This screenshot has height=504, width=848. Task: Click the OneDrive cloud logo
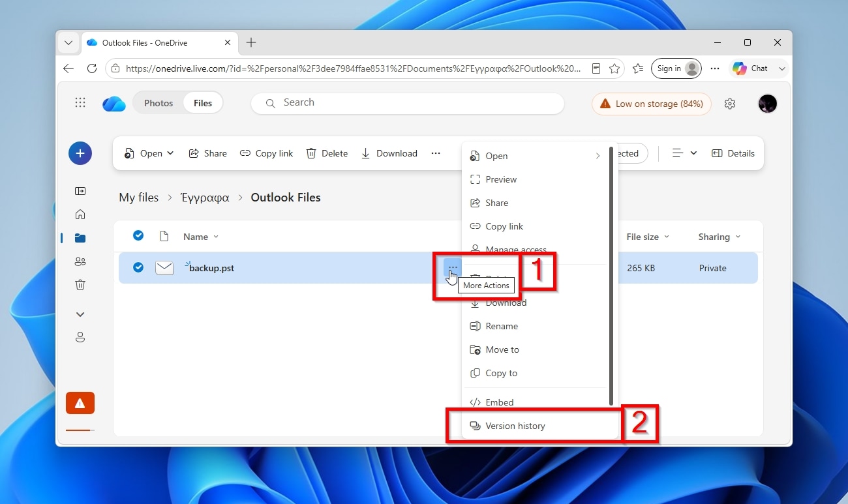[114, 104]
